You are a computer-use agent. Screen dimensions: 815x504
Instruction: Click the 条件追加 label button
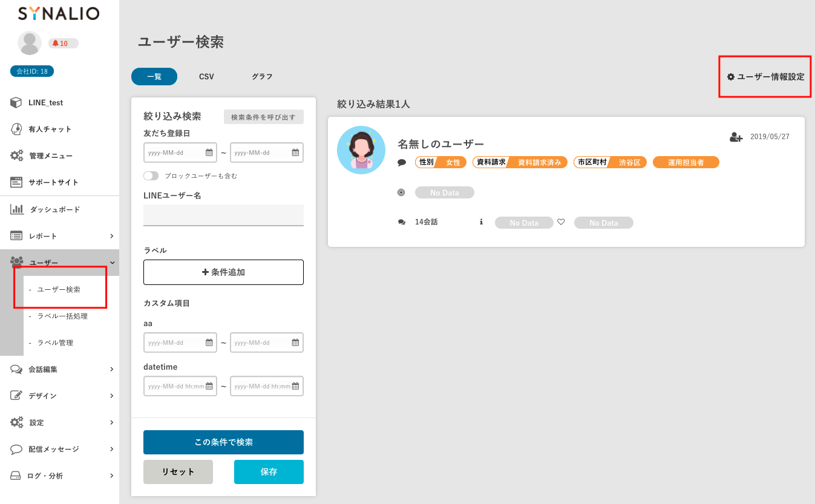[x=223, y=272]
